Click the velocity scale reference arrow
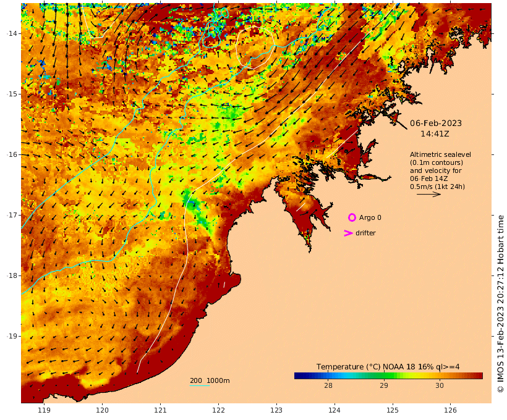 point(428,194)
